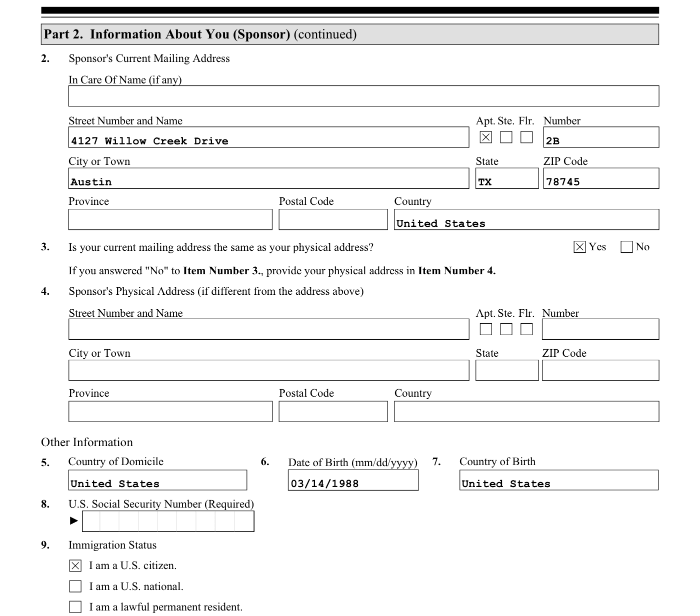Uncheck the I am a U.S. citizen box
This screenshot has width=700, height=616.
(75, 566)
